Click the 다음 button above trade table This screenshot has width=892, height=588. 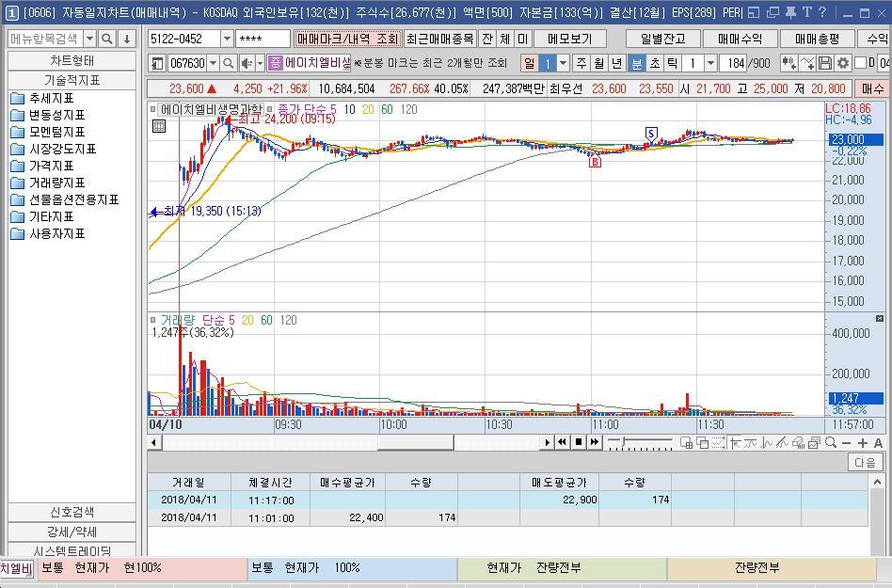865,462
